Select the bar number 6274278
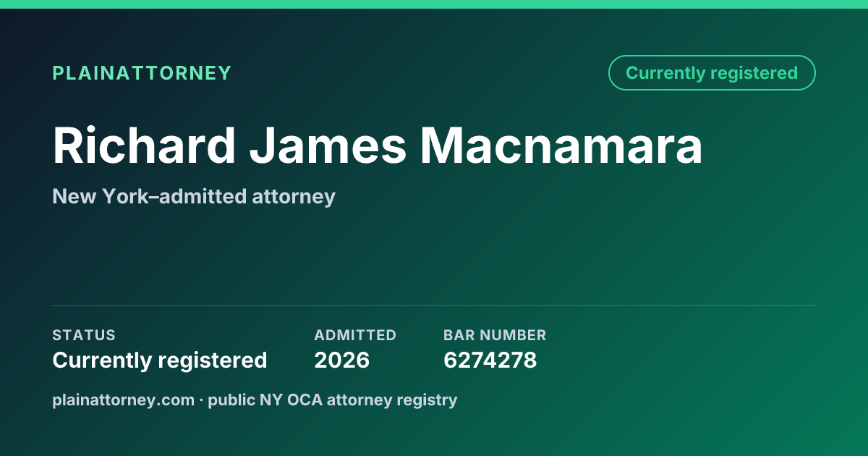The height and width of the screenshot is (456, 868). 490,360
